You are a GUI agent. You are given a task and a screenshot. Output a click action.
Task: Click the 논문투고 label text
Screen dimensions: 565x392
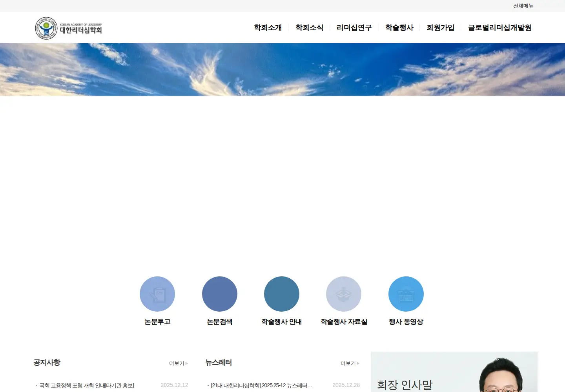pyautogui.click(x=157, y=322)
